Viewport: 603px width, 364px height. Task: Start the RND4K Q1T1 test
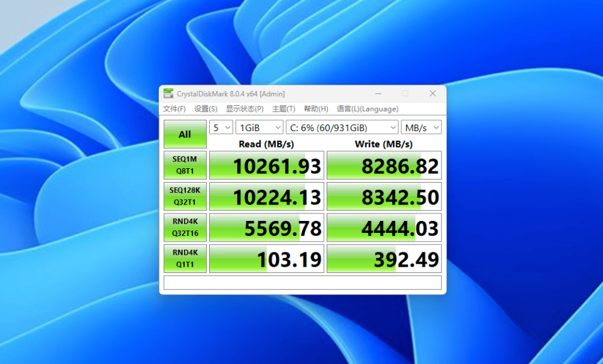(x=185, y=259)
